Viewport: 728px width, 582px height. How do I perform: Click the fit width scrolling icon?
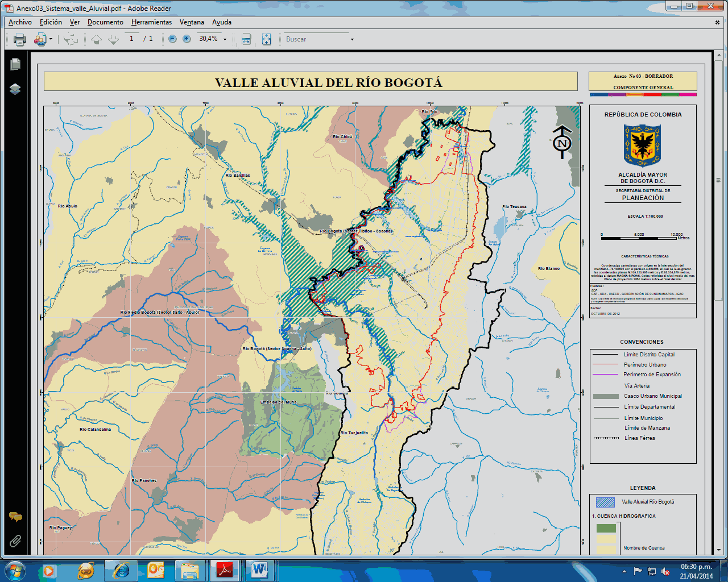pos(246,39)
